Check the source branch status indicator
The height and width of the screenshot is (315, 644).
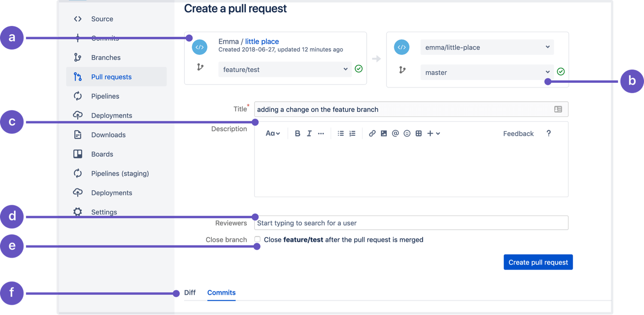358,68
